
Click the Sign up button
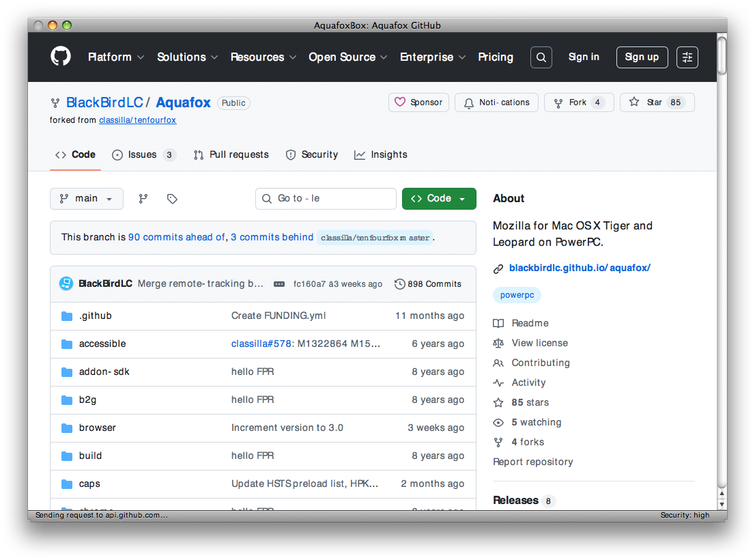(x=642, y=57)
